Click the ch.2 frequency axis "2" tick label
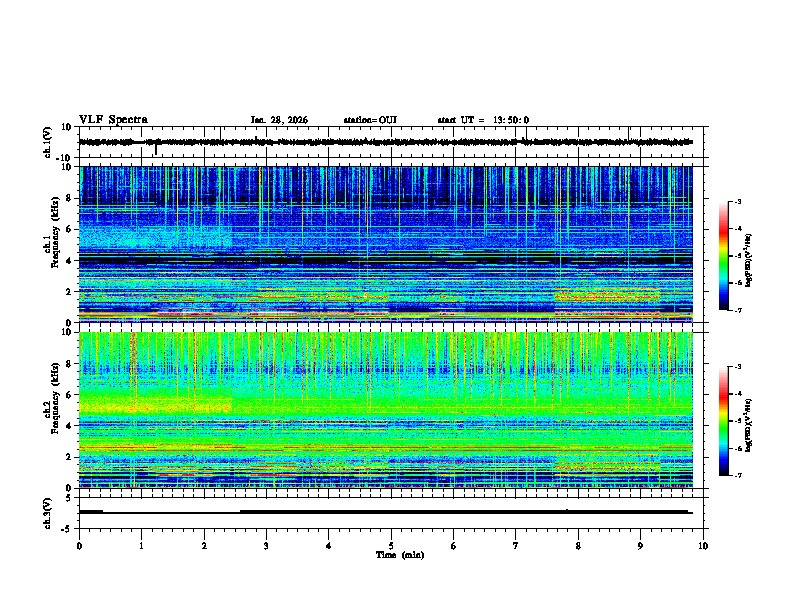Image resolution: width=792 pixels, height=612 pixels. point(70,457)
